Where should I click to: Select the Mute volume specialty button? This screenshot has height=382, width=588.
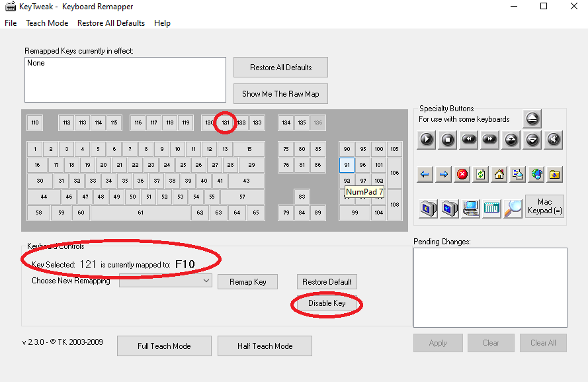[554, 140]
